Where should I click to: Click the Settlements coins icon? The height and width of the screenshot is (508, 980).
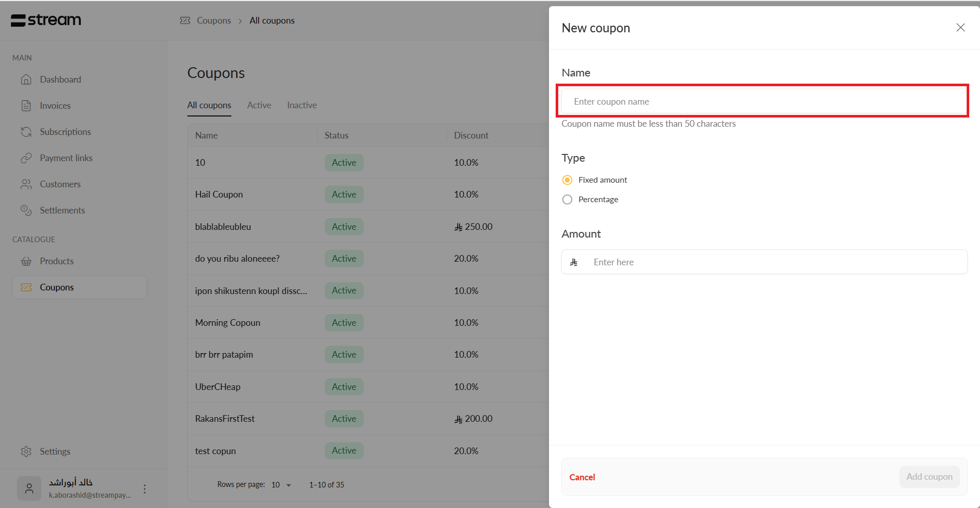point(26,210)
